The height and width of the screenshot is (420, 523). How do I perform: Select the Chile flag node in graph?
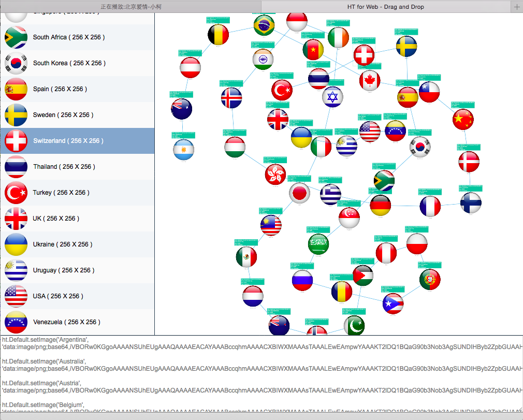click(429, 92)
